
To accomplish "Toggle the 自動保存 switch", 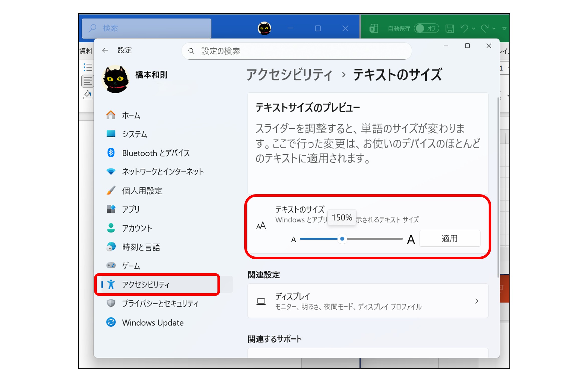I will click(x=426, y=29).
